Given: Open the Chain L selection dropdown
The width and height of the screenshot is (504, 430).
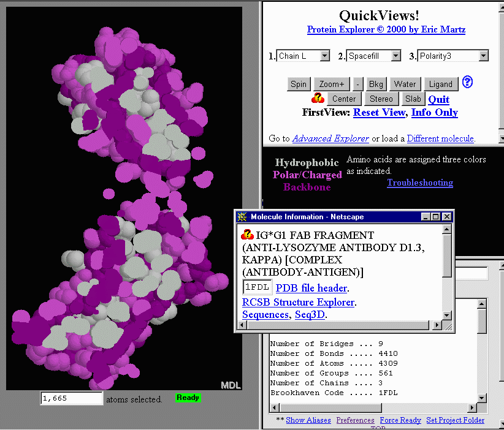Looking at the screenshot, I should [x=304, y=56].
